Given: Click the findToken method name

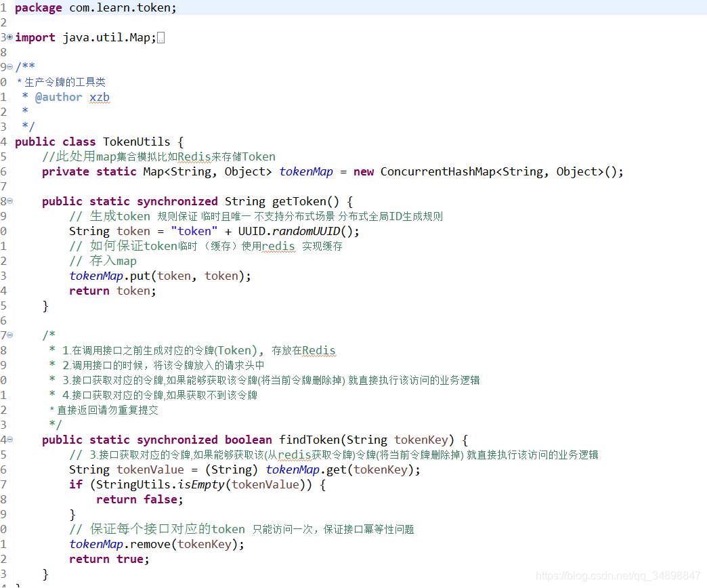Looking at the screenshot, I should [x=309, y=439].
